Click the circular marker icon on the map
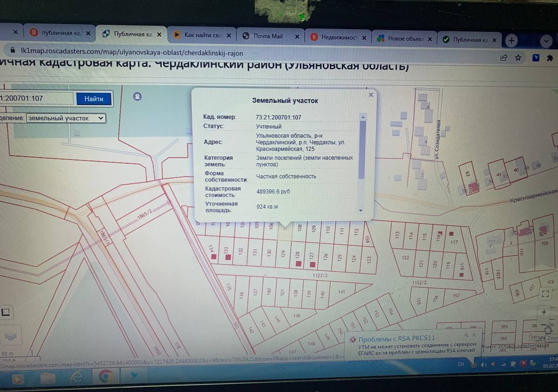The image size is (558, 392). coord(137,96)
